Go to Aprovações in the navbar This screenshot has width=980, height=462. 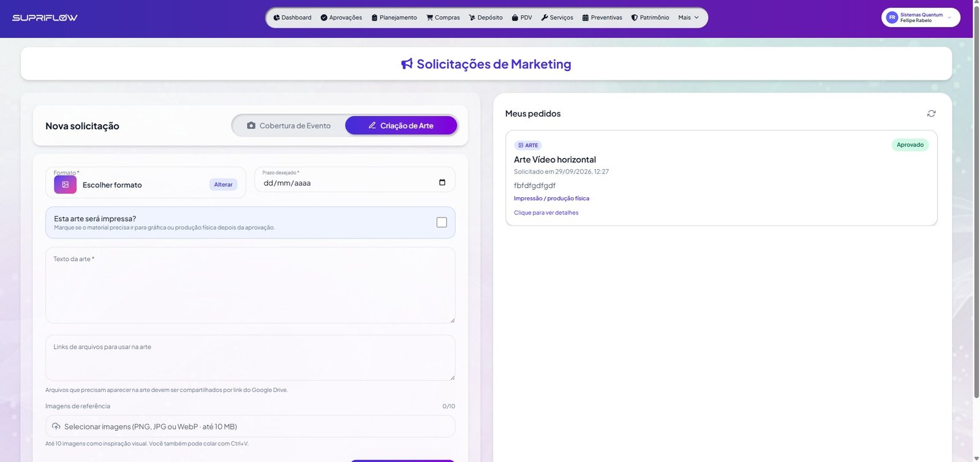click(341, 18)
